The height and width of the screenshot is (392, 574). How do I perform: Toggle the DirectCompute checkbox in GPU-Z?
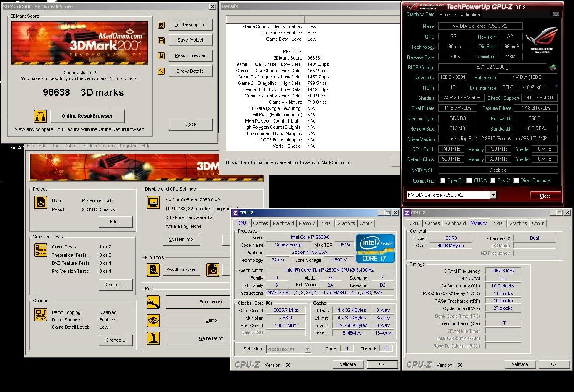516,180
